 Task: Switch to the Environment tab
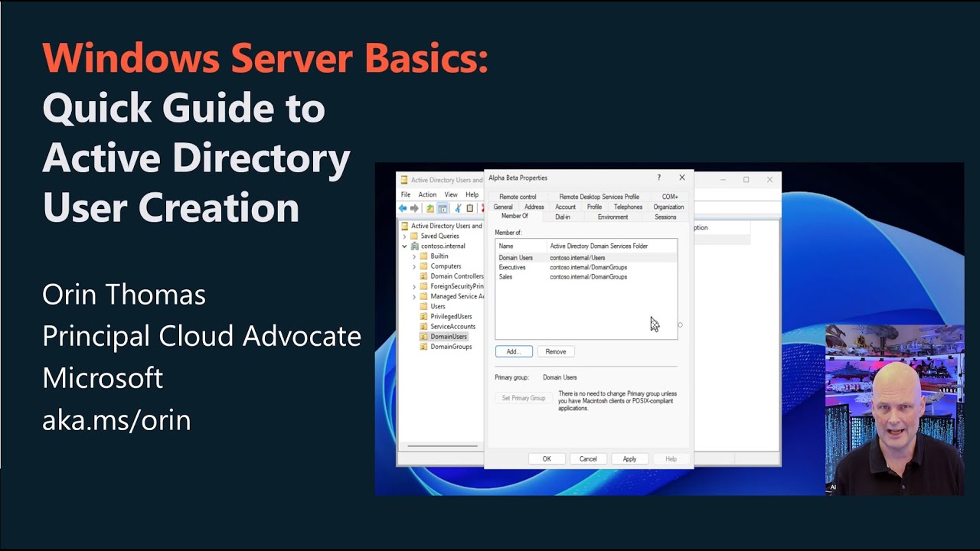tap(612, 217)
